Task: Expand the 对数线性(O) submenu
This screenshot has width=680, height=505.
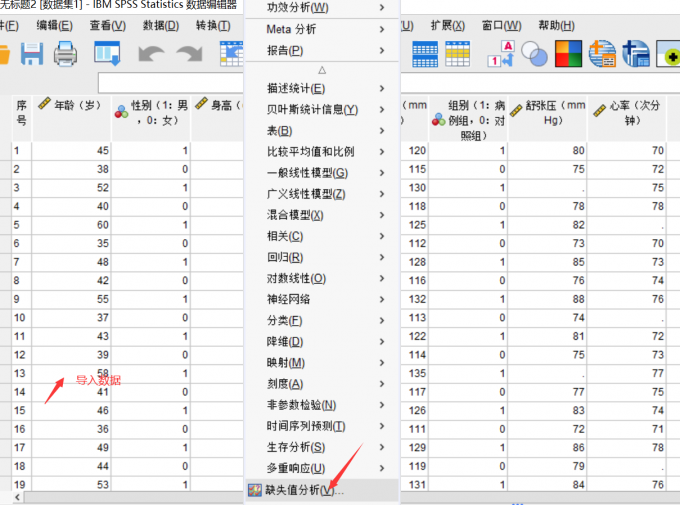Action: 322,278
